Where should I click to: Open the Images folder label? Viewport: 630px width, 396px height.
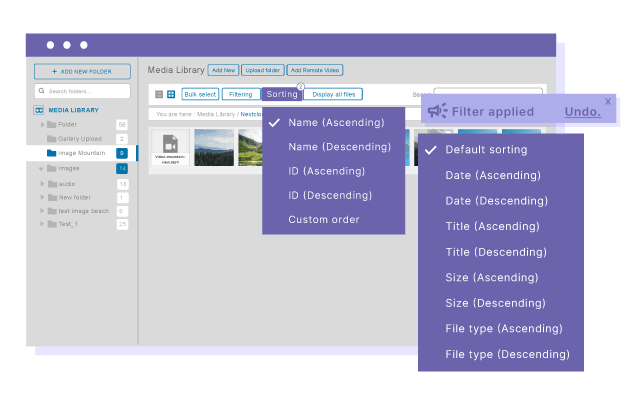pyautogui.click(x=68, y=168)
